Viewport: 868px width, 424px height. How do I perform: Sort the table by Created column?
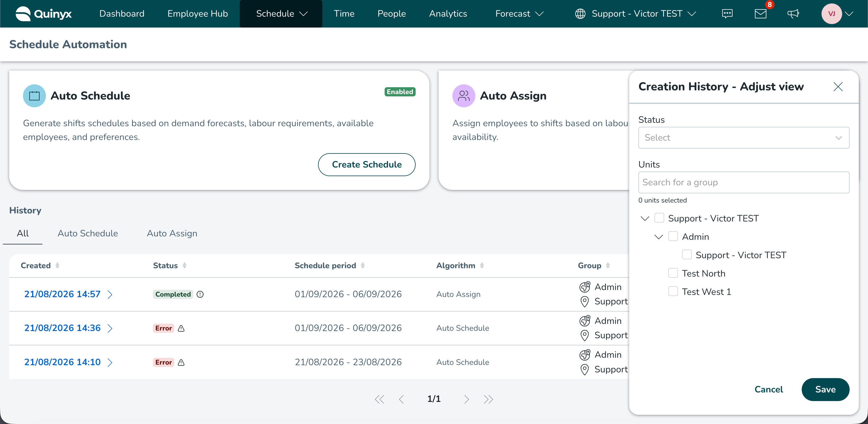click(57, 266)
